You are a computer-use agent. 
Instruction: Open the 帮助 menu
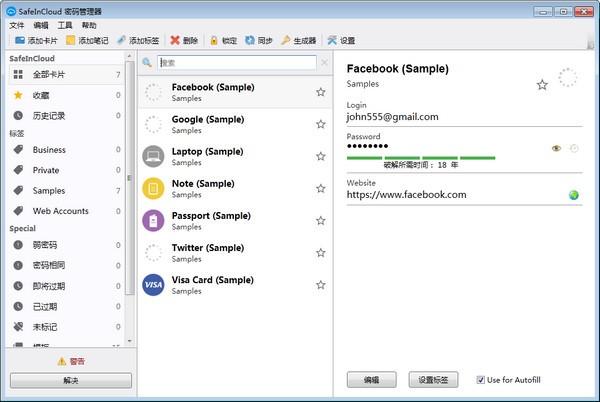click(89, 25)
